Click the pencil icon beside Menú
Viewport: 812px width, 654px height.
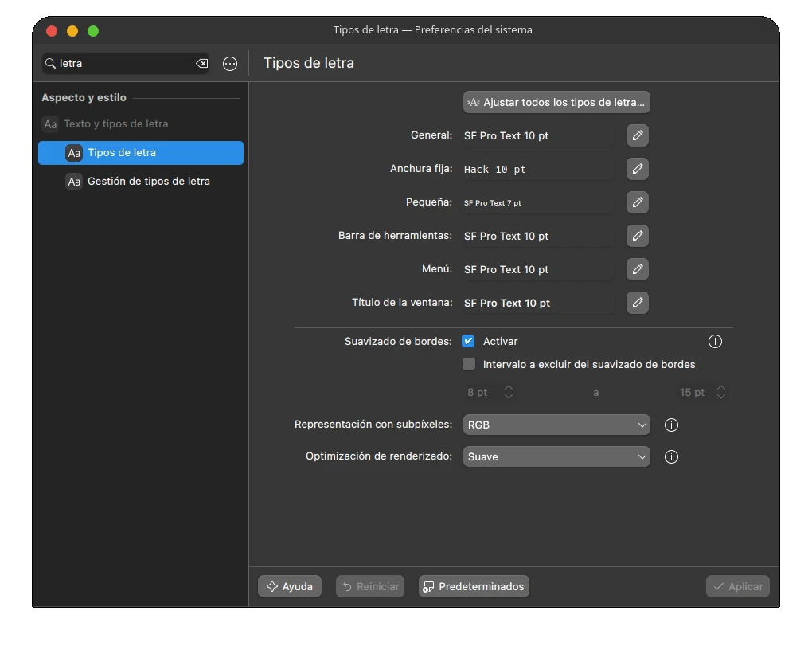click(637, 269)
